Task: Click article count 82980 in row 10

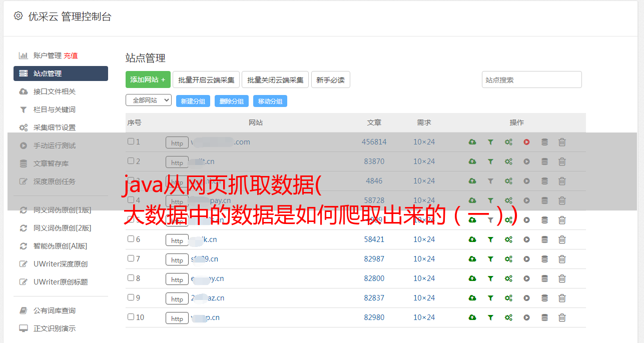Action: pos(374,317)
